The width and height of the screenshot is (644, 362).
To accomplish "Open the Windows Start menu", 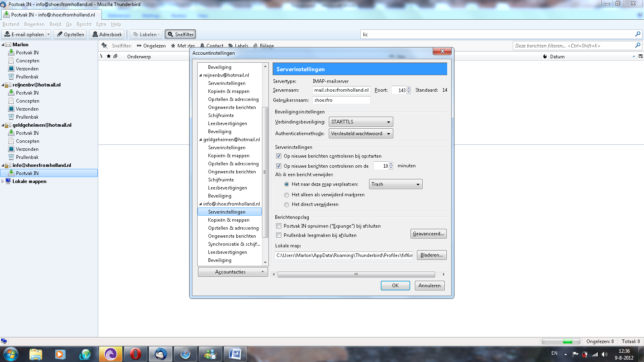I will point(10,354).
